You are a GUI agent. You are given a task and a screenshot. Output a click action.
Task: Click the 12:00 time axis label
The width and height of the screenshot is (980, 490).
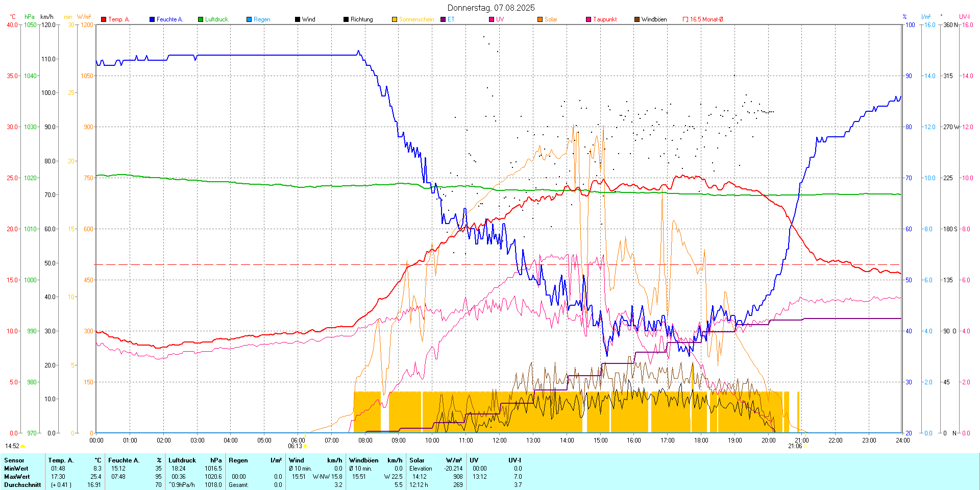tap(499, 440)
